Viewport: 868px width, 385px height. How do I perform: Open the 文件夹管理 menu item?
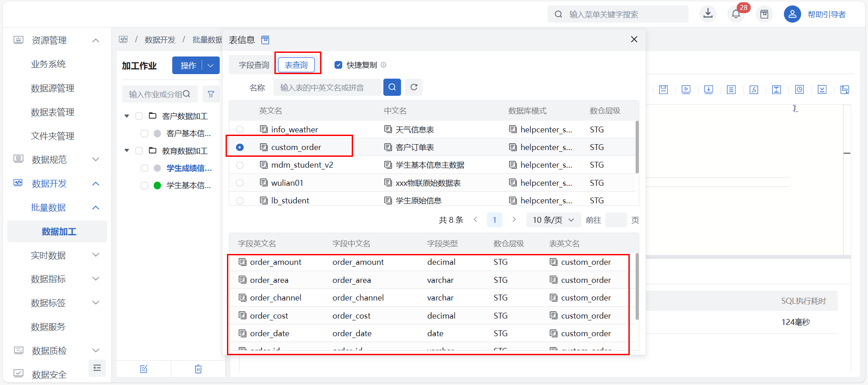click(x=52, y=136)
